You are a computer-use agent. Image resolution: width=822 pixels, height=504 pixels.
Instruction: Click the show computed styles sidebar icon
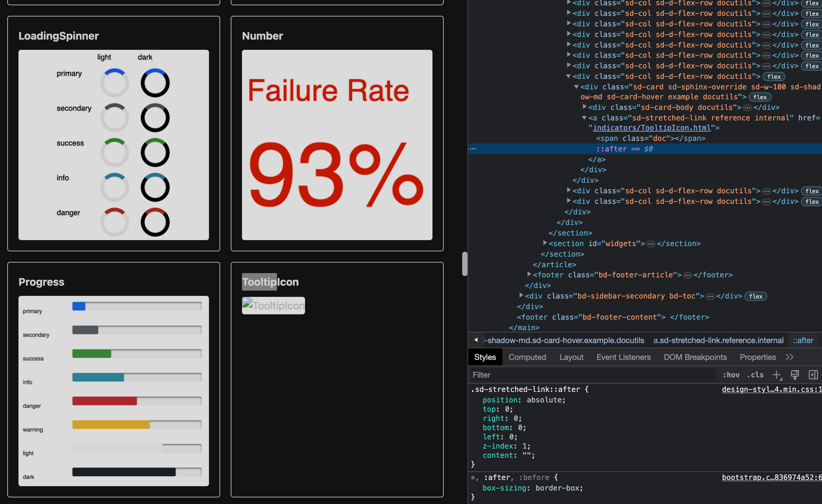point(813,375)
